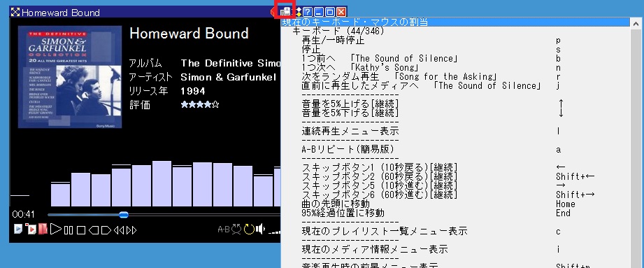
Task: Click the Play triangle button
Action: pyautogui.click(x=56, y=230)
